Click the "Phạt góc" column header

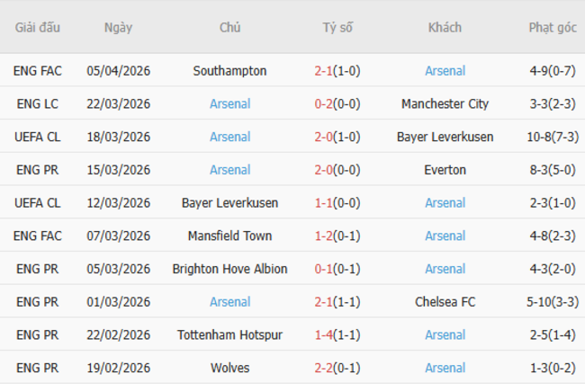(553, 27)
